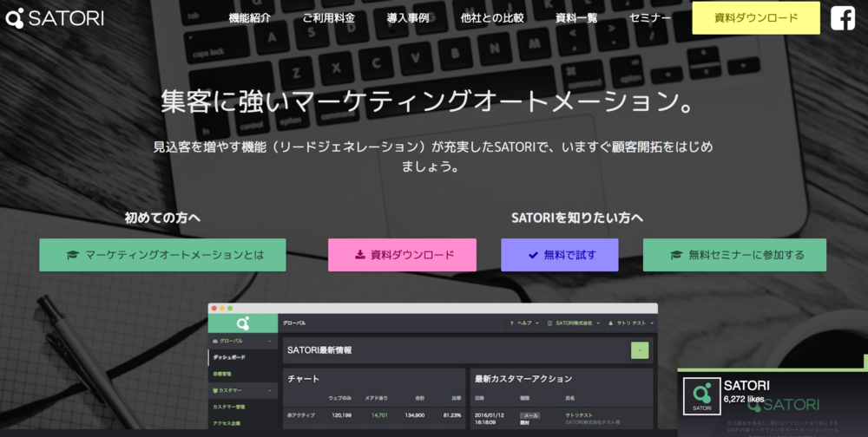This screenshot has width=868, height=437.
Task: Open the Facebook page icon
Action: click(x=842, y=18)
